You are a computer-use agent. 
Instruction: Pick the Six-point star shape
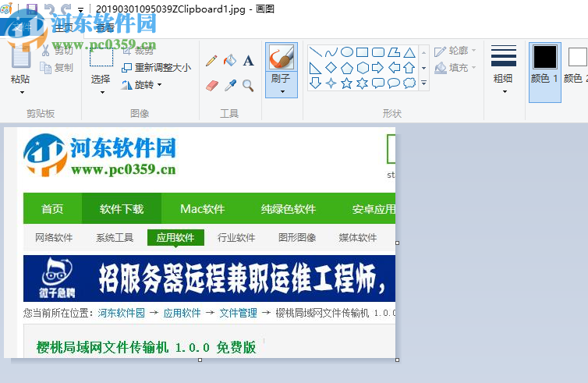coord(363,83)
